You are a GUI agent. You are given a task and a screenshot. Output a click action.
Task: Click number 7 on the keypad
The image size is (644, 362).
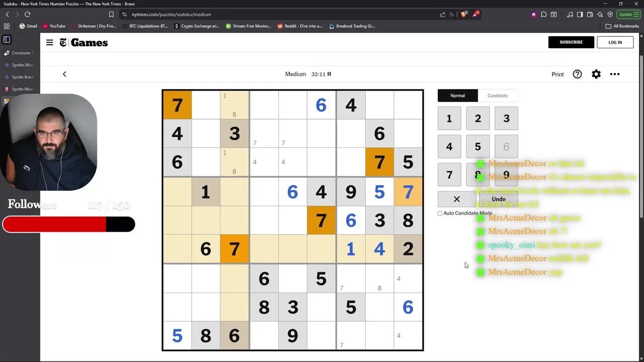449,175
